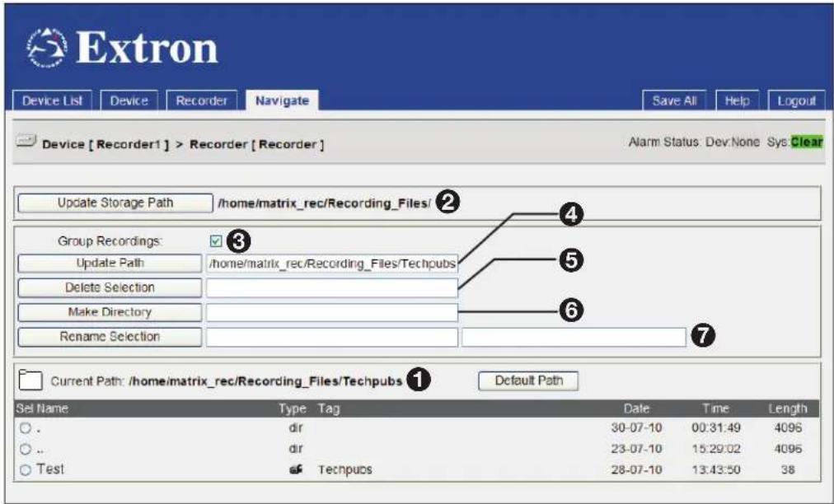Click the Extron logo
This screenshot has width=834, height=504.
point(122,48)
